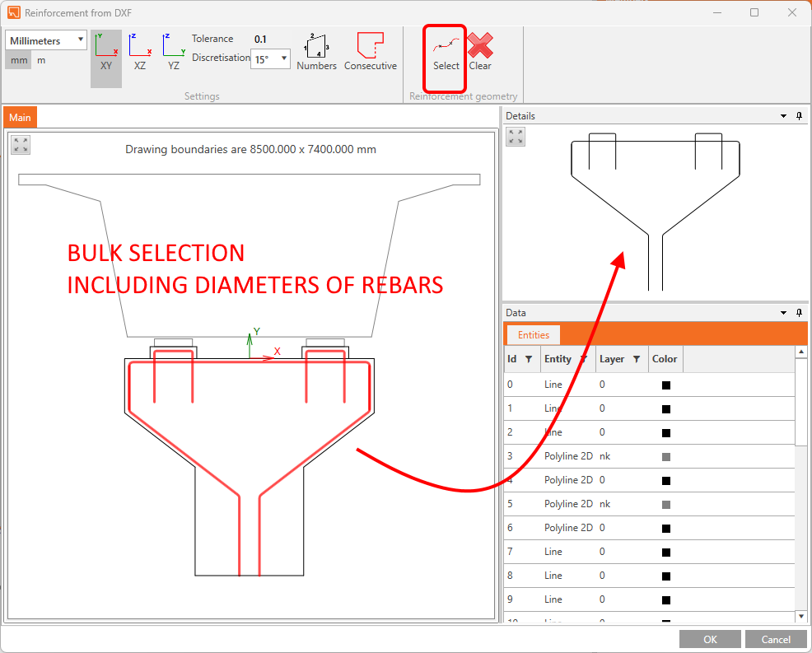Filter the Entity column
The height and width of the screenshot is (653, 812).
pos(584,359)
